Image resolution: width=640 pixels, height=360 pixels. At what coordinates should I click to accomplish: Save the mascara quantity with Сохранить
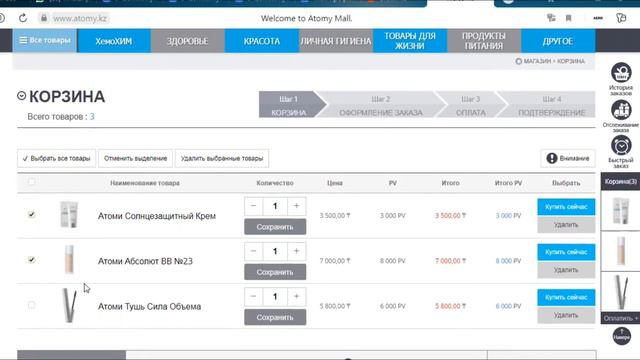(275, 317)
